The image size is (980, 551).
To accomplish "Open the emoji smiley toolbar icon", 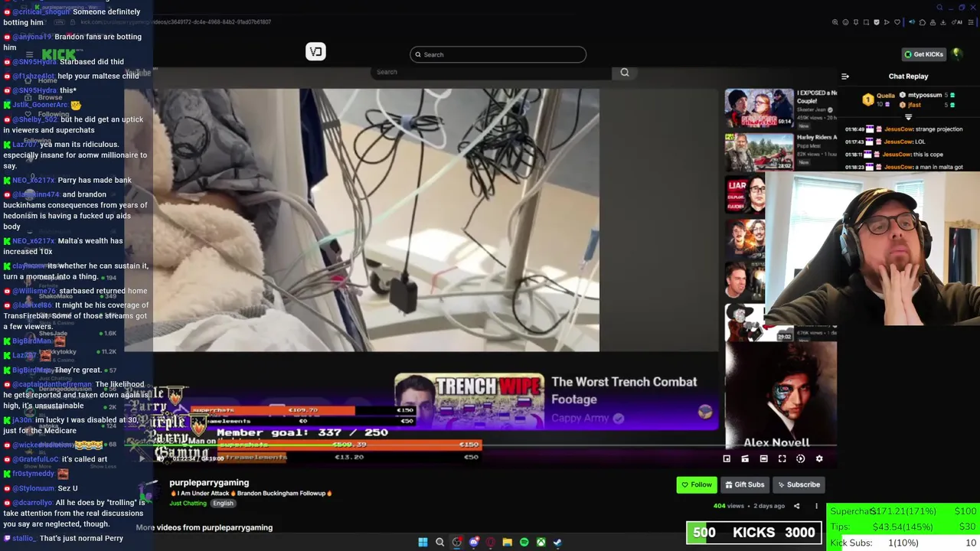I will pos(845,22).
